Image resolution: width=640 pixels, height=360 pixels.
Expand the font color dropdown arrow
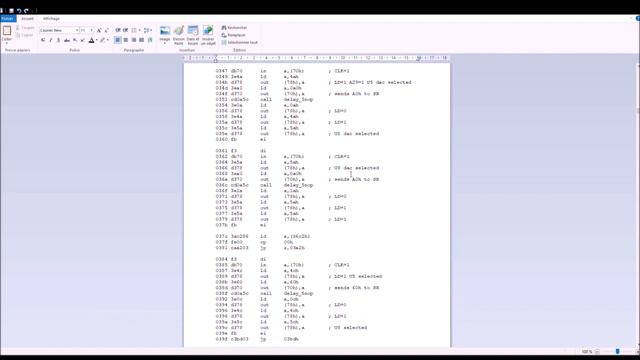click(96, 40)
